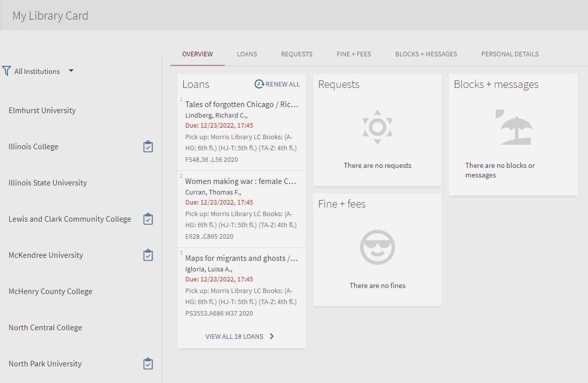
Task: Expand the All Institutions dropdown arrow
Action: click(x=71, y=70)
